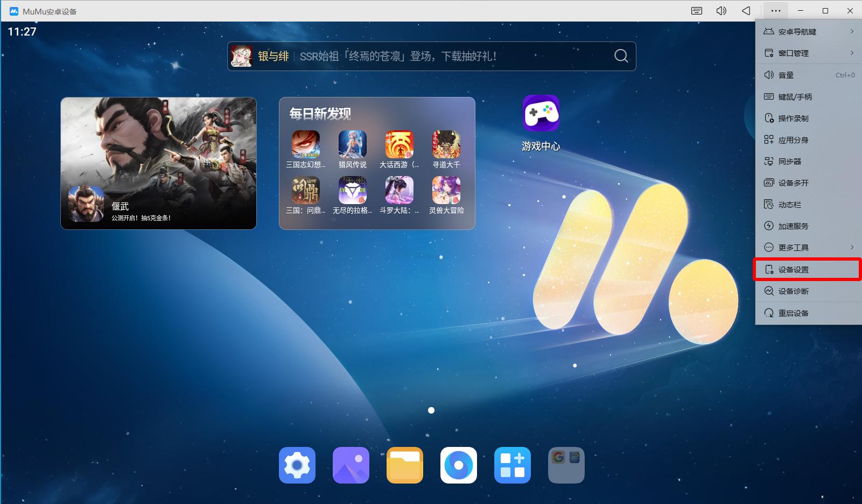The height and width of the screenshot is (504, 862).
Task: Select 操作录制 menu entry
Action: click(793, 118)
